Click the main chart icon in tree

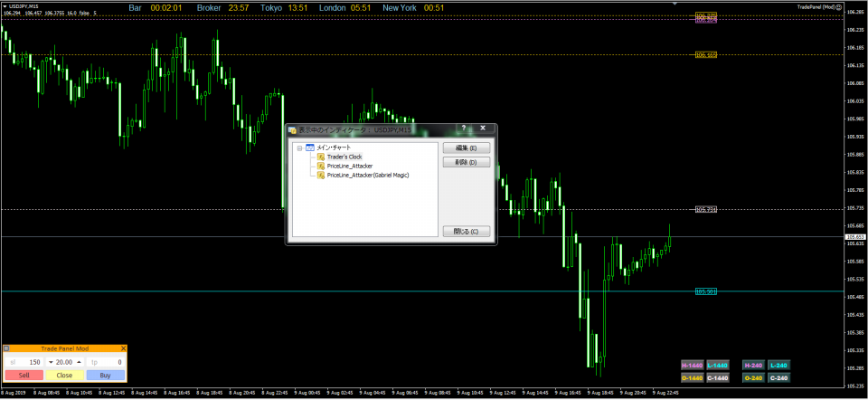click(x=310, y=147)
